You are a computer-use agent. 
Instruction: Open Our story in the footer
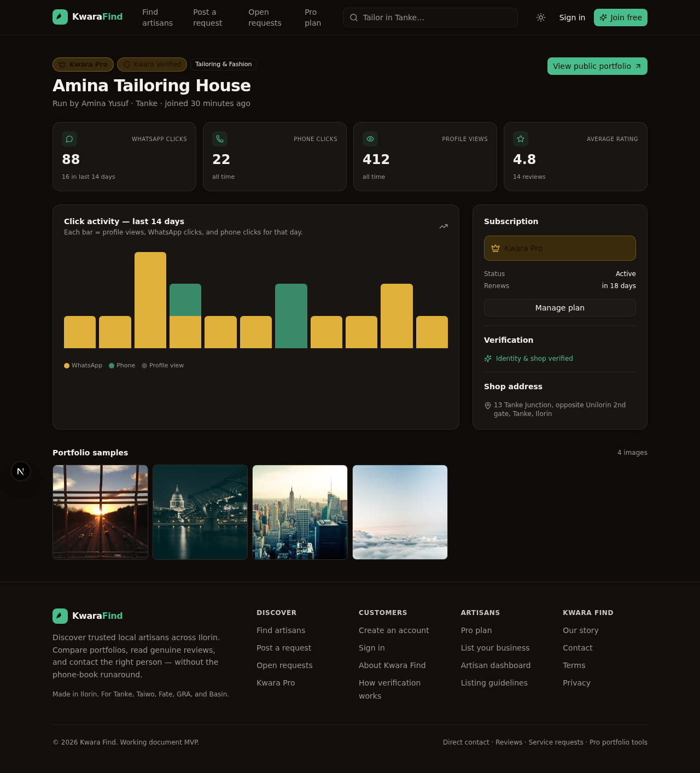click(581, 630)
